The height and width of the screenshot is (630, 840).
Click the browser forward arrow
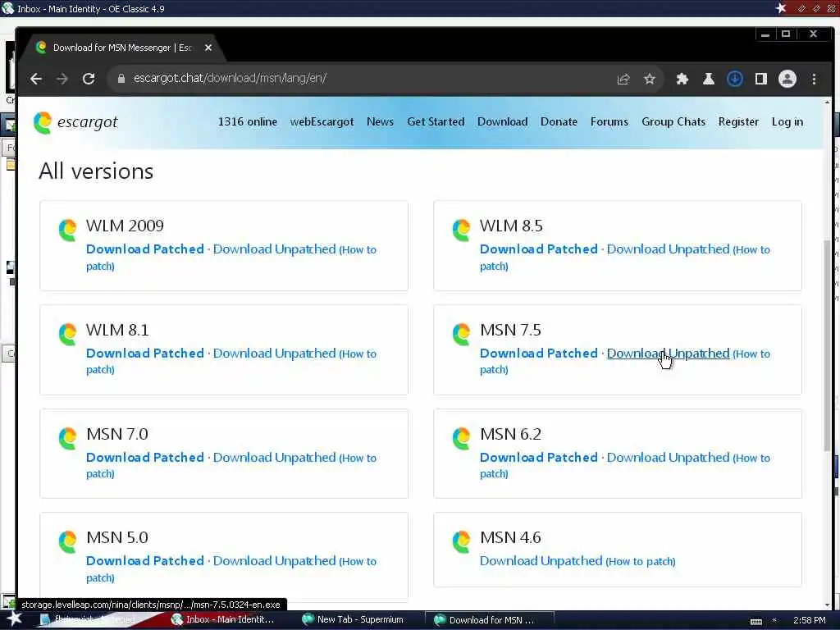click(62, 79)
